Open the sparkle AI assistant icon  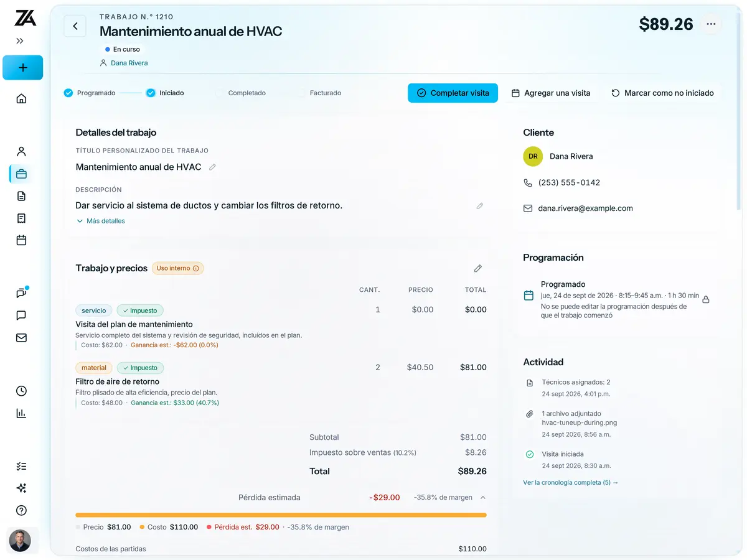coord(22,488)
